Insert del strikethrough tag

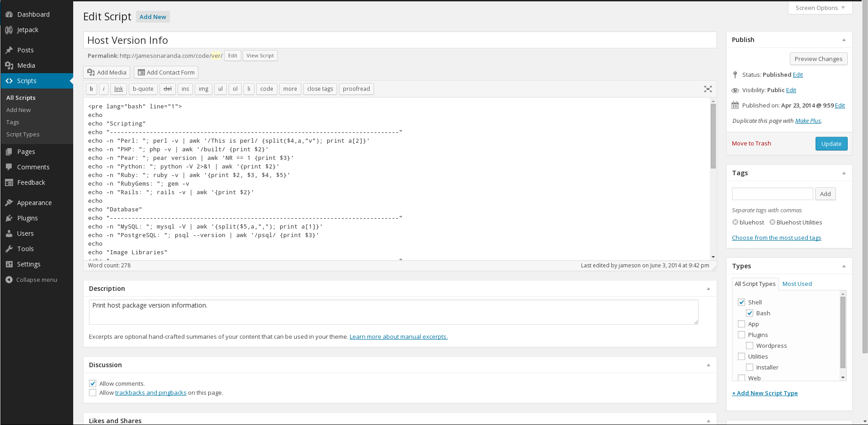168,89
